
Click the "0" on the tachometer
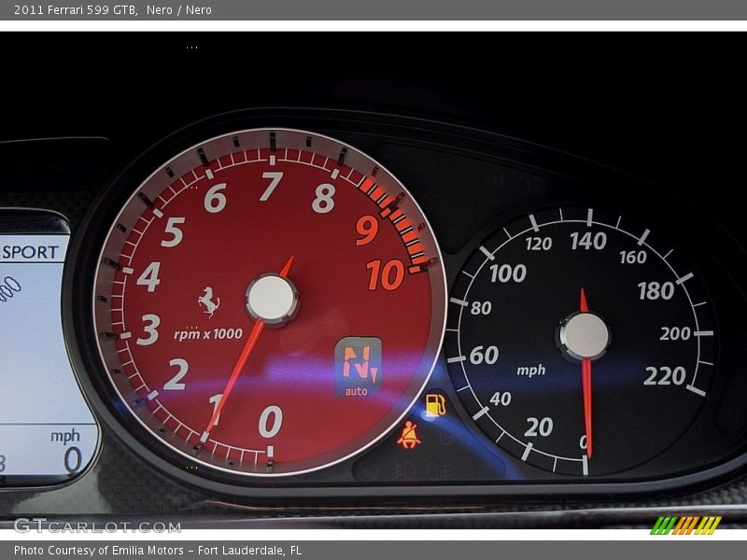coord(271,422)
